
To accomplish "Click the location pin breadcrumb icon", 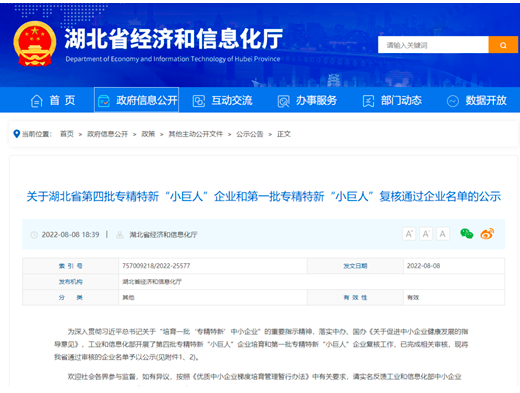I will (x=16, y=134).
